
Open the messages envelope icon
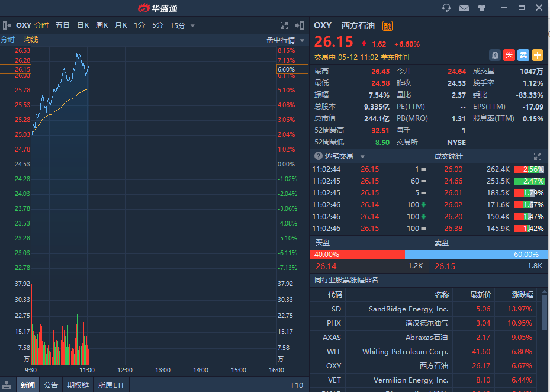(464, 8)
